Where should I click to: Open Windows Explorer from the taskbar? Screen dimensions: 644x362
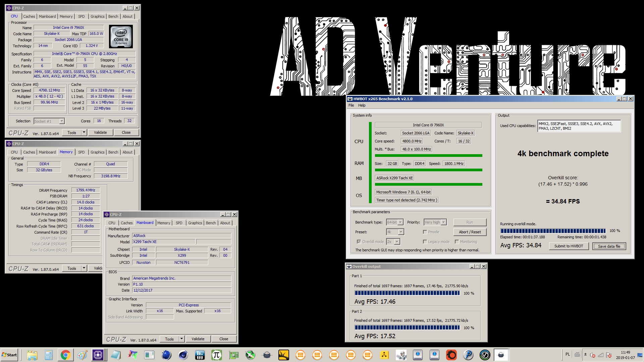point(32,355)
